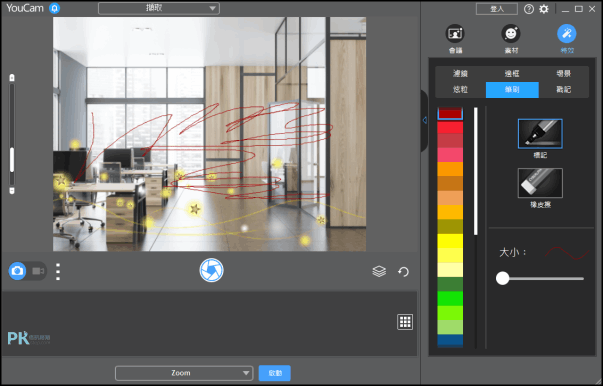Open the thumbnail grid view icon
This screenshot has height=386, width=603.
[x=405, y=322]
